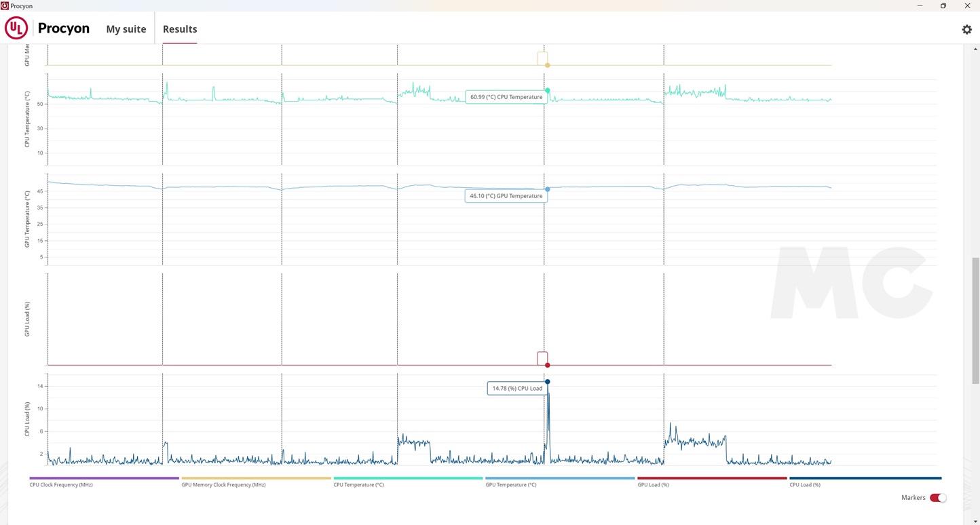Click the red GPU Load legend bar
Viewport: 980px width, 525px height.
click(711, 478)
